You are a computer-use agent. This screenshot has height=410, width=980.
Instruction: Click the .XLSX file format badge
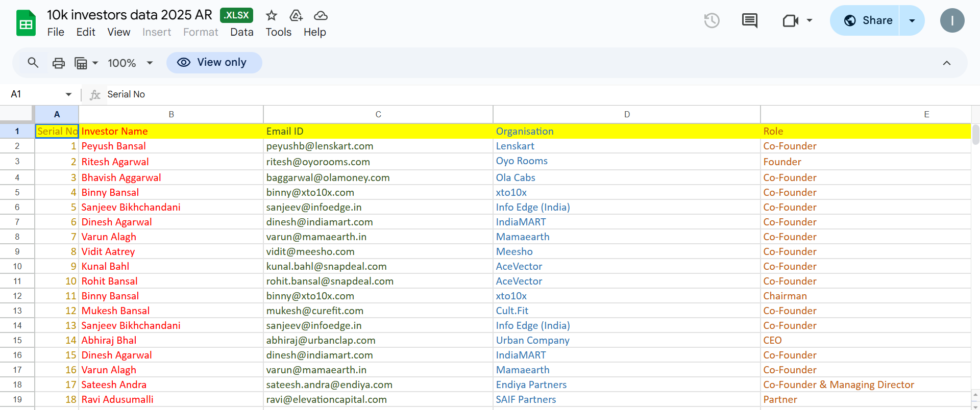237,15
